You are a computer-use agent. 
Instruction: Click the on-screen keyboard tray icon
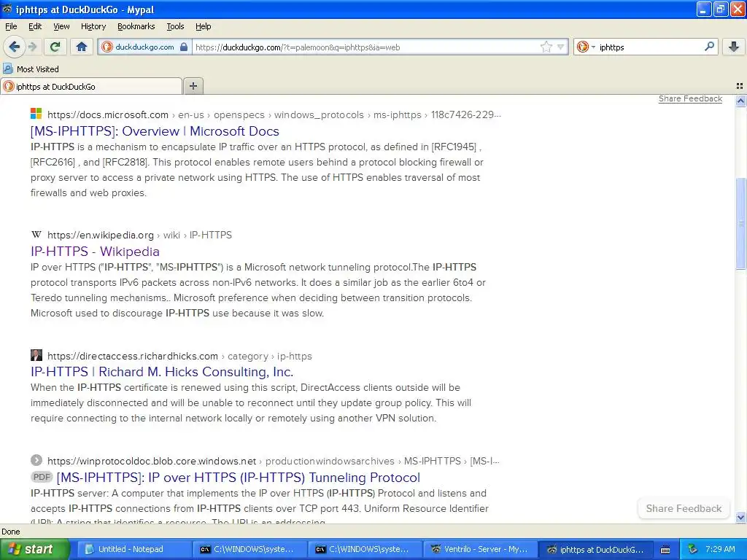coord(665,550)
